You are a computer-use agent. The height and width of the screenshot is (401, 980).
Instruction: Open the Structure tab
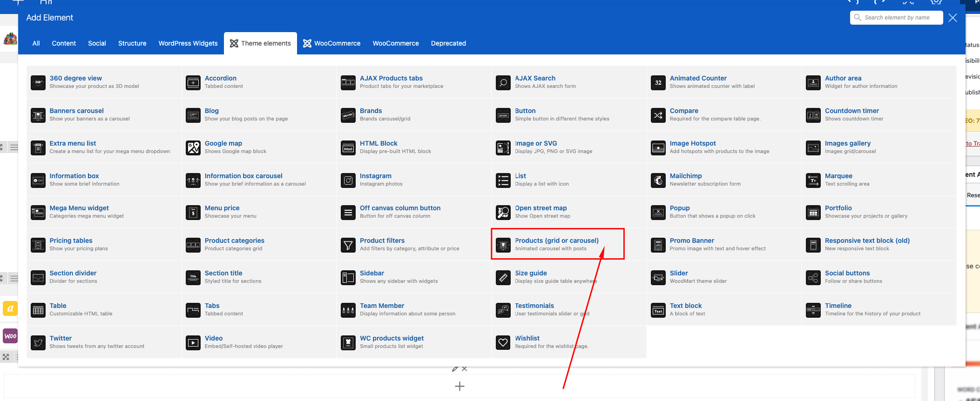tap(132, 43)
